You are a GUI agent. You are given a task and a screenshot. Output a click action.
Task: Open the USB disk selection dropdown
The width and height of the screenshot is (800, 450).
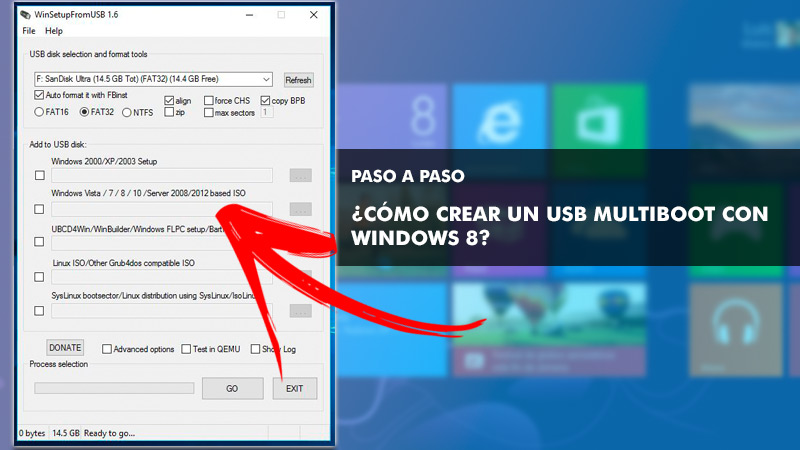pyautogui.click(x=153, y=79)
